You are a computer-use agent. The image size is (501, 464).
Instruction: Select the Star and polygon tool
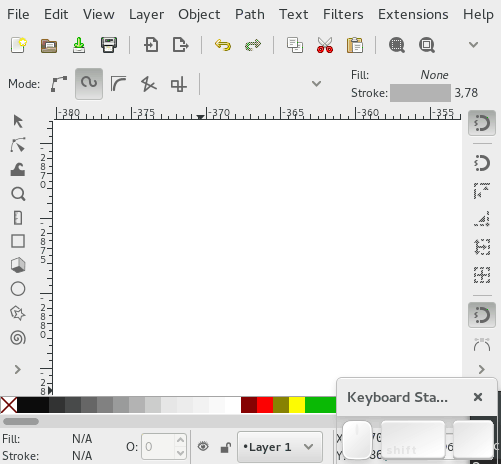point(18,313)
